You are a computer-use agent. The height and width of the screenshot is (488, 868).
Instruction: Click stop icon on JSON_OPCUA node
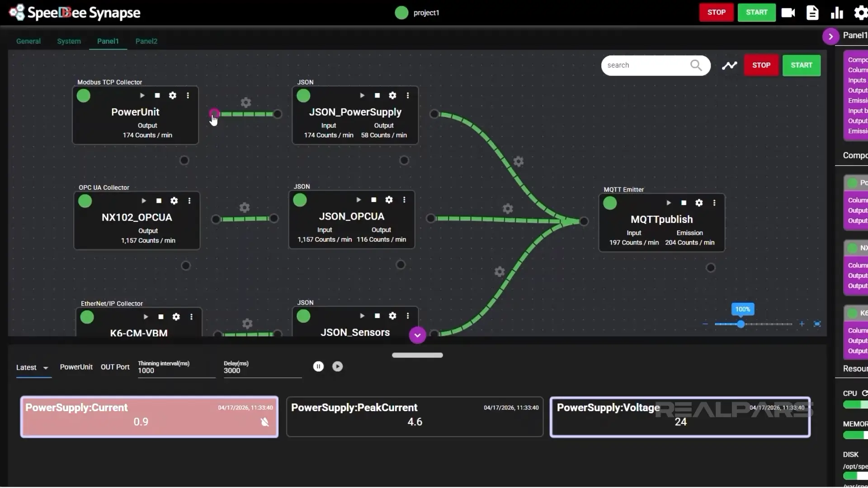coord(374,200)
